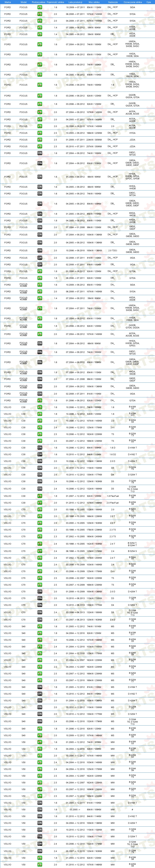Click the 2.0 FlexFuel cell
155x868 pixels.
(x=113, y=502)
